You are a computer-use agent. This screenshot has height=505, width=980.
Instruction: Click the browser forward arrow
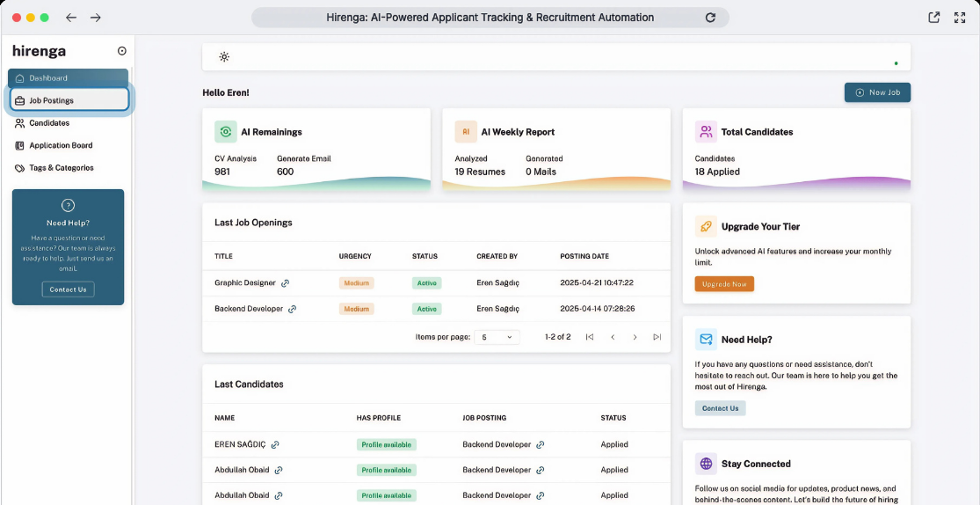coord(95,18)
